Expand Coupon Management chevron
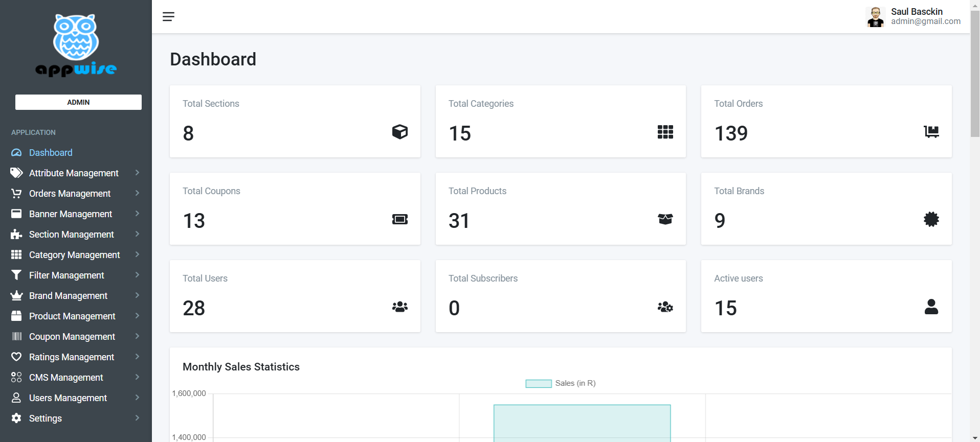This screenshot has height=442, width=980. click(x=137, y=336)
